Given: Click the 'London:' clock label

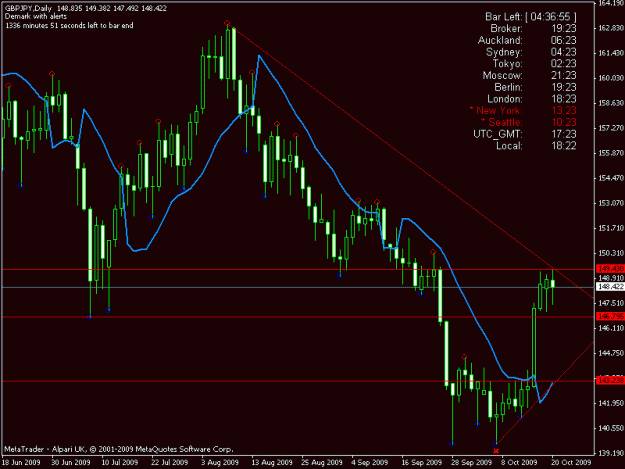Looking at the screenshot, I should coord(505,99).
